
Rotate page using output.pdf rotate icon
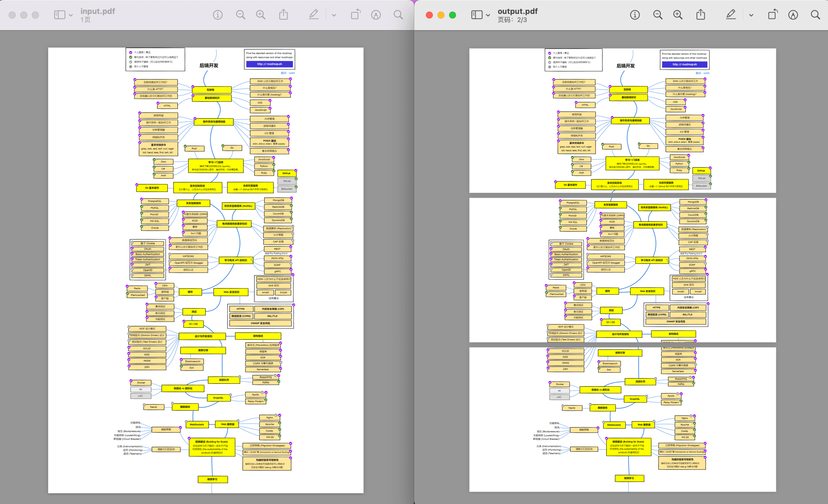(x=773, y=15)
